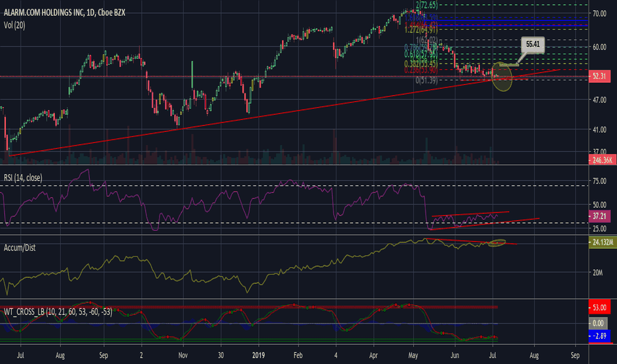Select the RSI (14, close) indicator label
The height and width of the screenshot is (364, 617).
(x=23, y=178)
